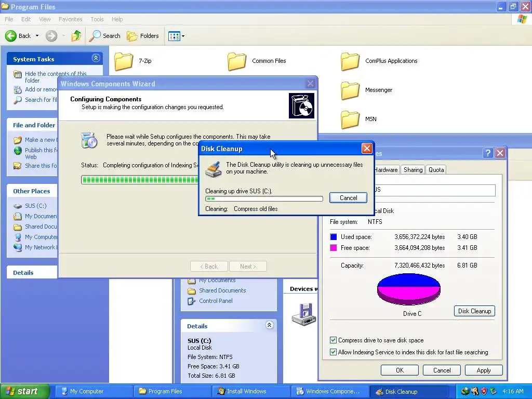Open the Edit menu

point(26,19)
